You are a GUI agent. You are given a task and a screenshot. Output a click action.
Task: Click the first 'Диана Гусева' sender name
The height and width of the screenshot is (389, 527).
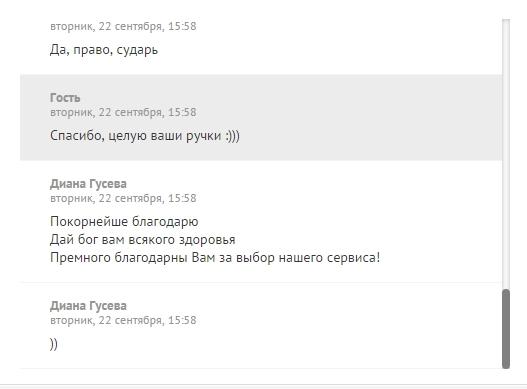[x=88, y=184]
